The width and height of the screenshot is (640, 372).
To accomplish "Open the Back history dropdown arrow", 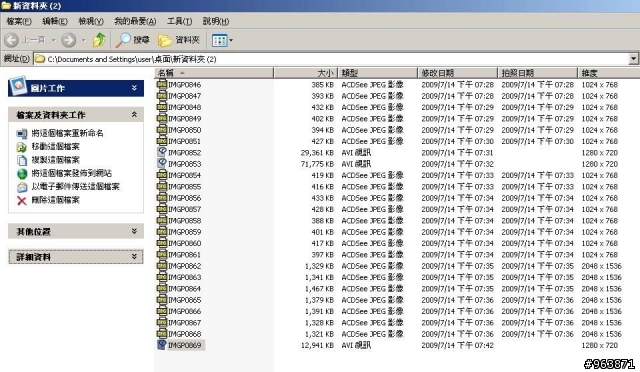I will (x=53, y=40).
